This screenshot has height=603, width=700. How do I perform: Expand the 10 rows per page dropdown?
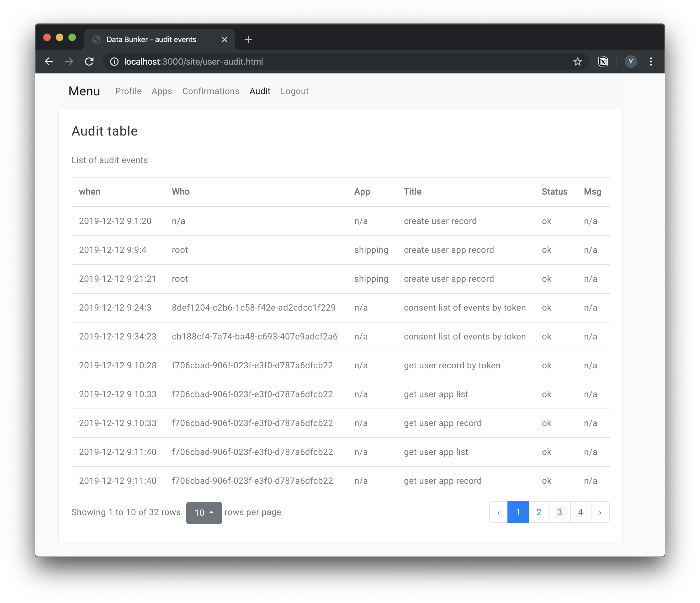tap(204, 512)
